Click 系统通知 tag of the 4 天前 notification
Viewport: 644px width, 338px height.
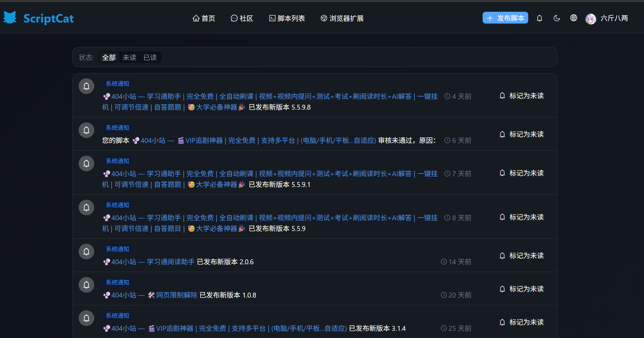point(117,84)
